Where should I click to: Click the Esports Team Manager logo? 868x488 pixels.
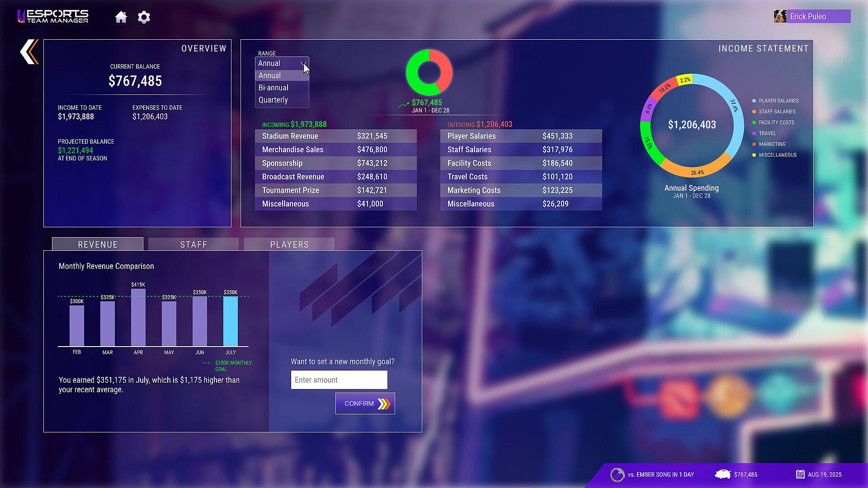coord(53,17)
